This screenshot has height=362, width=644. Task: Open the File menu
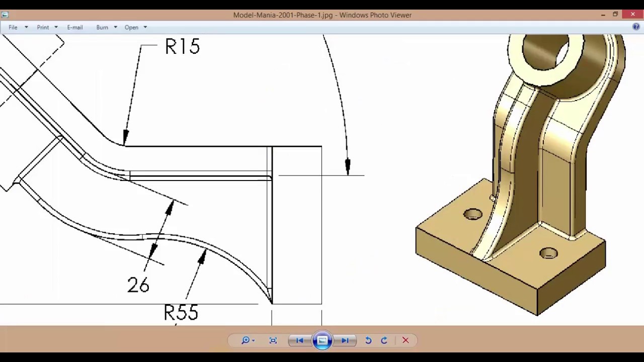coord(13,27)
